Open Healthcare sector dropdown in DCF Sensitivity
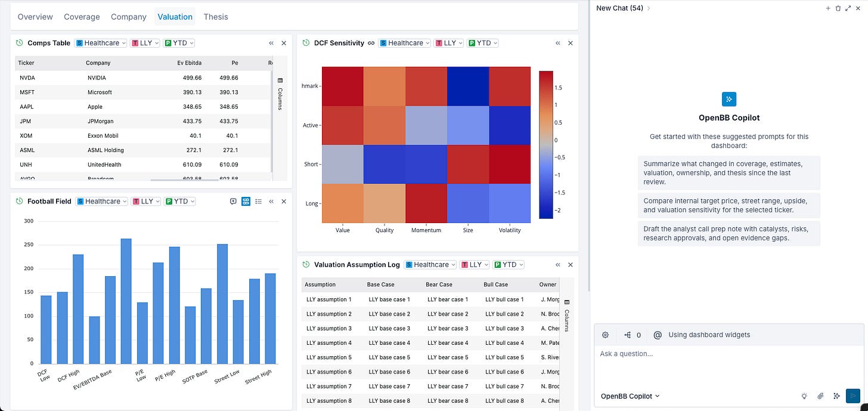 [405, 43]
